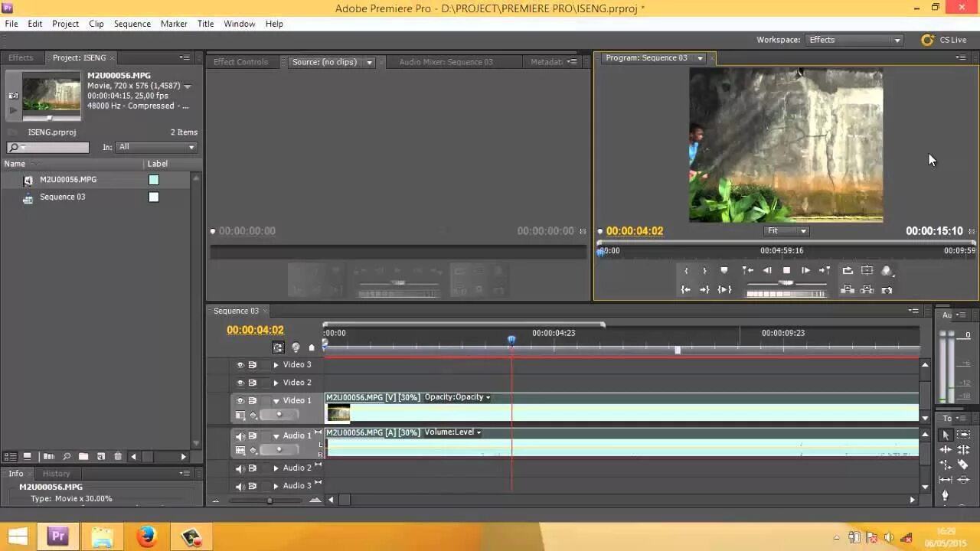Go to next edit point in Program monitor
The width and height of the screenshot is (980, 551).
825,270
